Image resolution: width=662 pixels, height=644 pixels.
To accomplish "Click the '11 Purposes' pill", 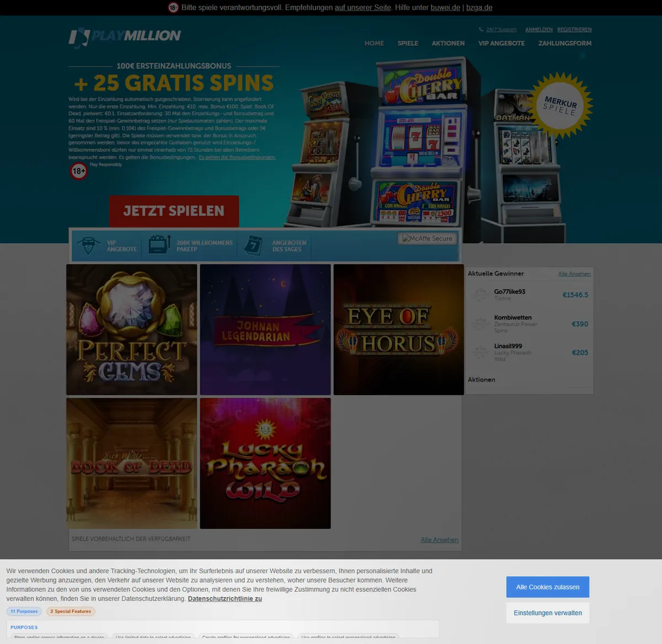I will [24, 611].
